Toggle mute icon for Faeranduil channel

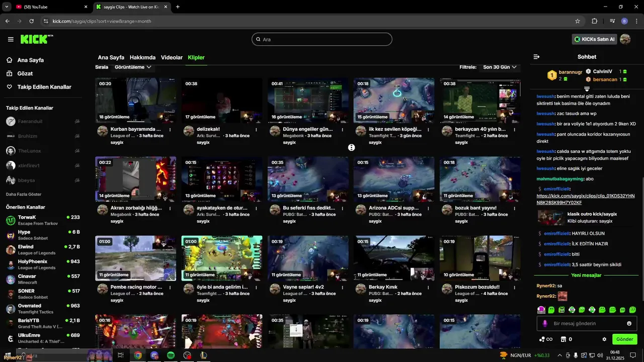pos(77,121)
